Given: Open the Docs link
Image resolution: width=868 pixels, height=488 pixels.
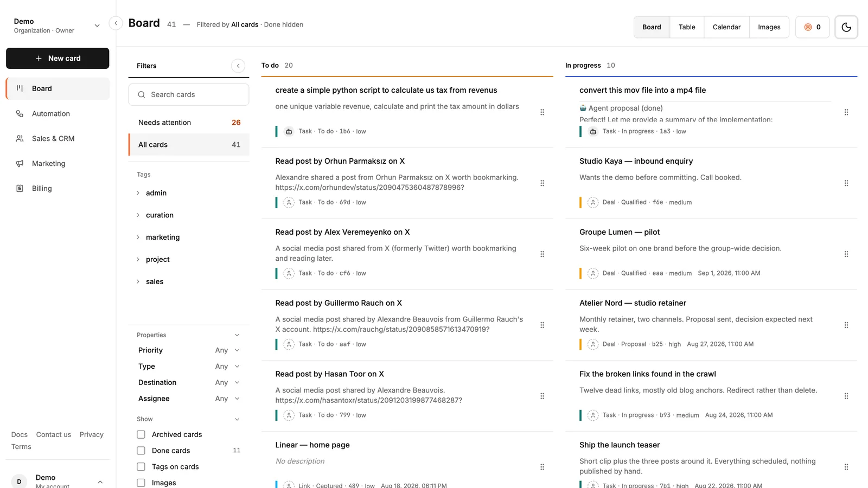Looking at the screenshot, I should coord(20,434).
